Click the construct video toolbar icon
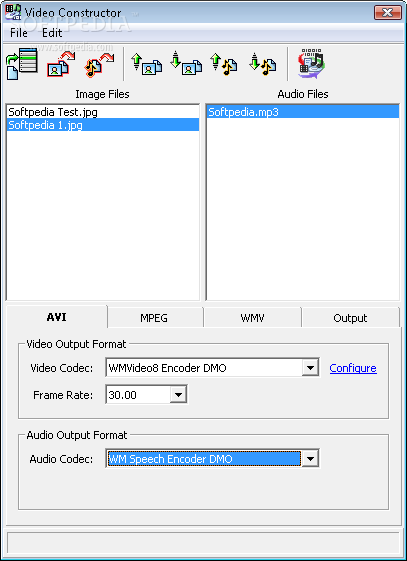Image resolution: width=407 pixels, height=561 pixels. coord(311,64)
